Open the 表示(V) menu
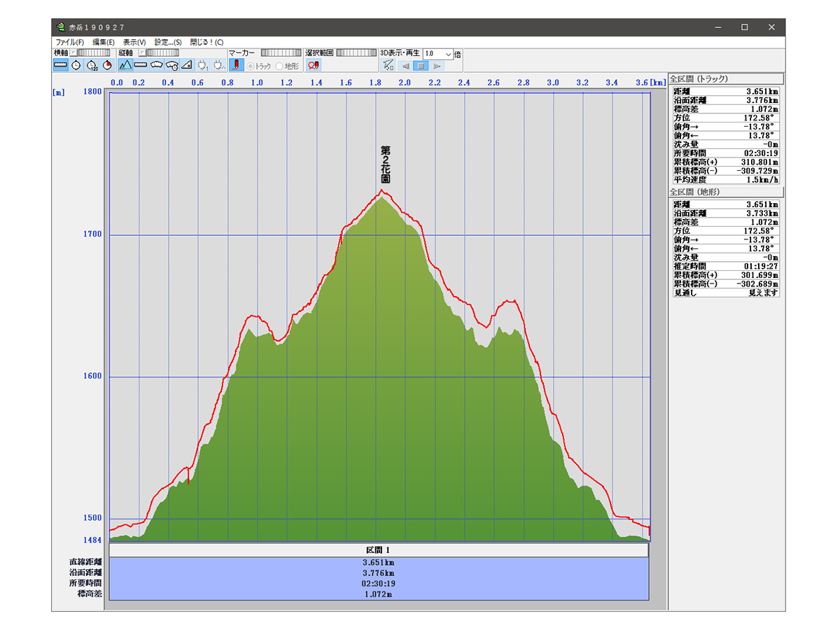Image resolution: width=840 pixels, height=630 pixels. pyautogui.click(x=134, y=42)
